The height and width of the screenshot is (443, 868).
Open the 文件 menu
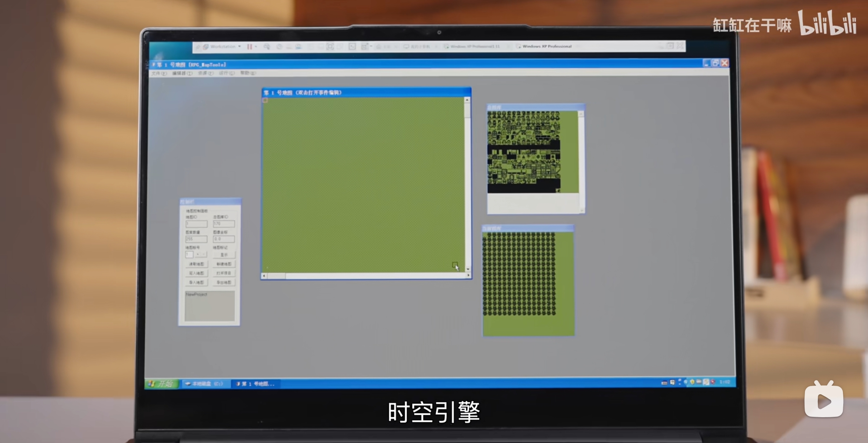point(159,73)
